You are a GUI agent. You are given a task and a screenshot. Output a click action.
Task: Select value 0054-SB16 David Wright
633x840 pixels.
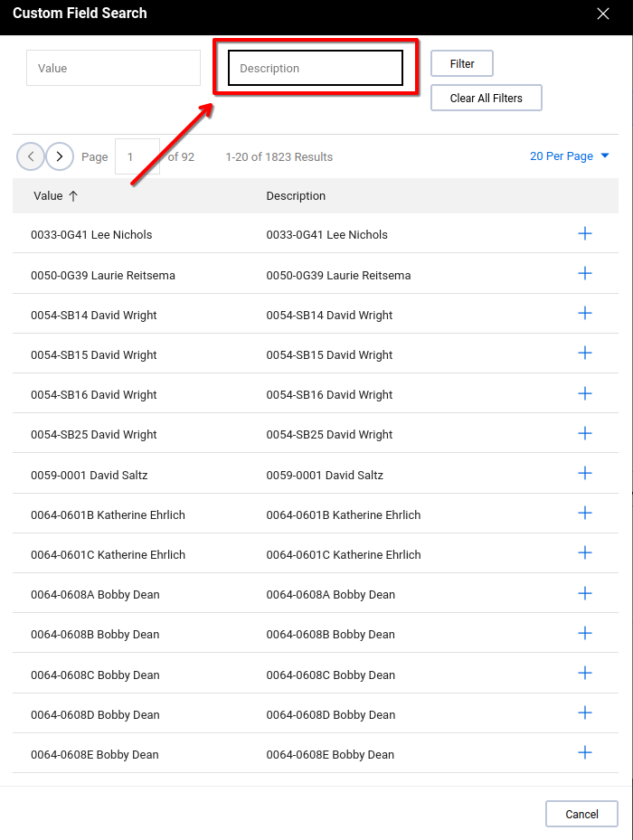pos(94,395)
